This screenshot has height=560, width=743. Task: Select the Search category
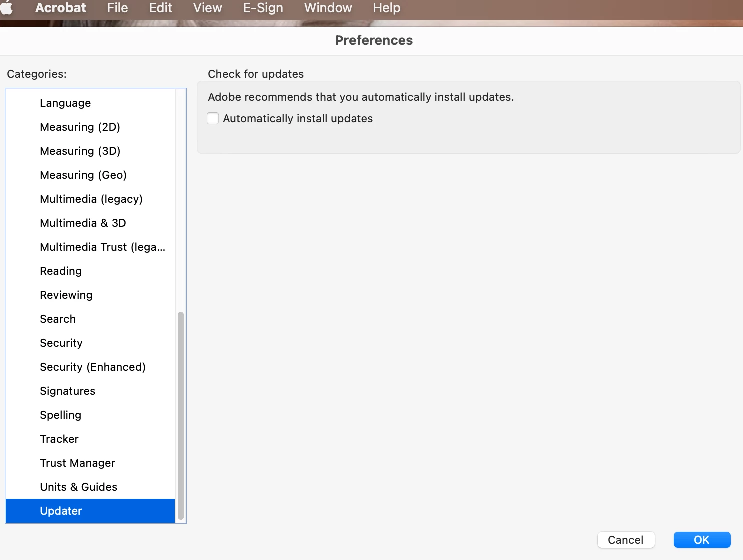coord(90,319)
